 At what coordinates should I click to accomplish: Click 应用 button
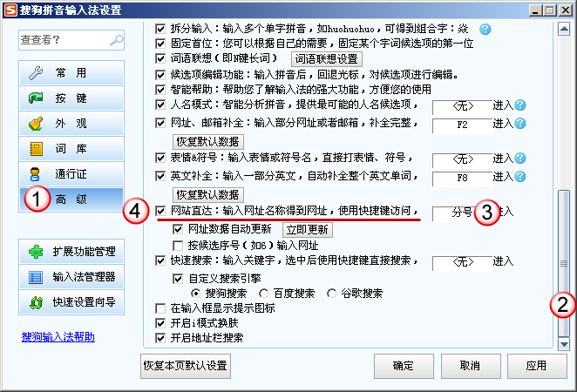point(537,366)
